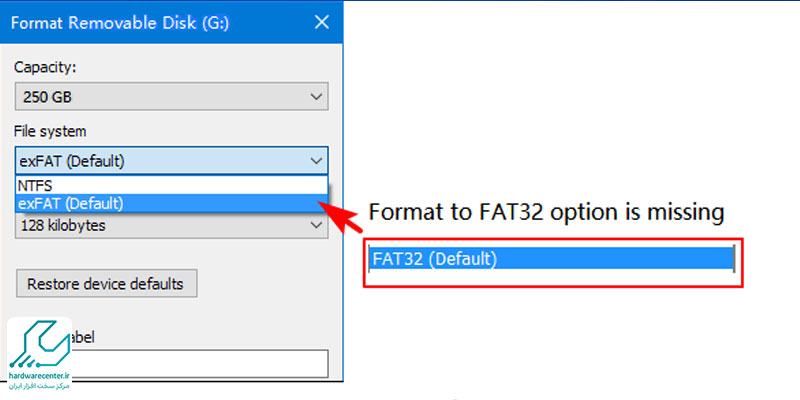Click the hardwarecenter.ir website text

40,380
